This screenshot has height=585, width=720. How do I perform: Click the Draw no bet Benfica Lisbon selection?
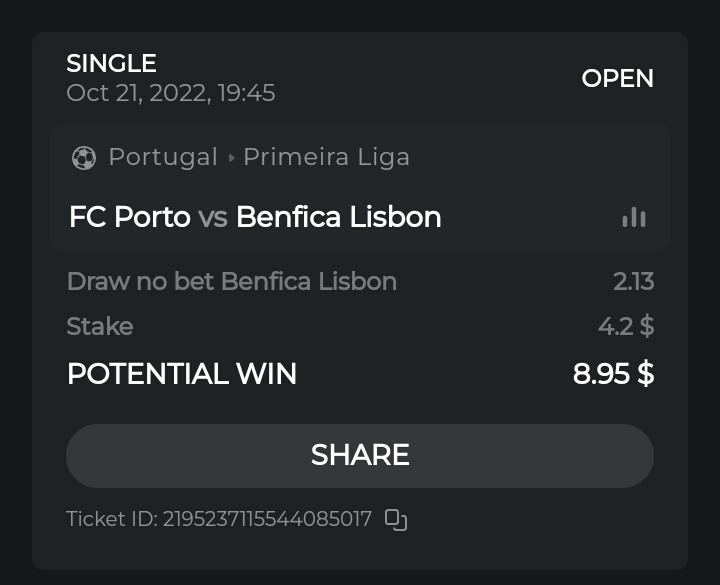click(x=231, y=281)
